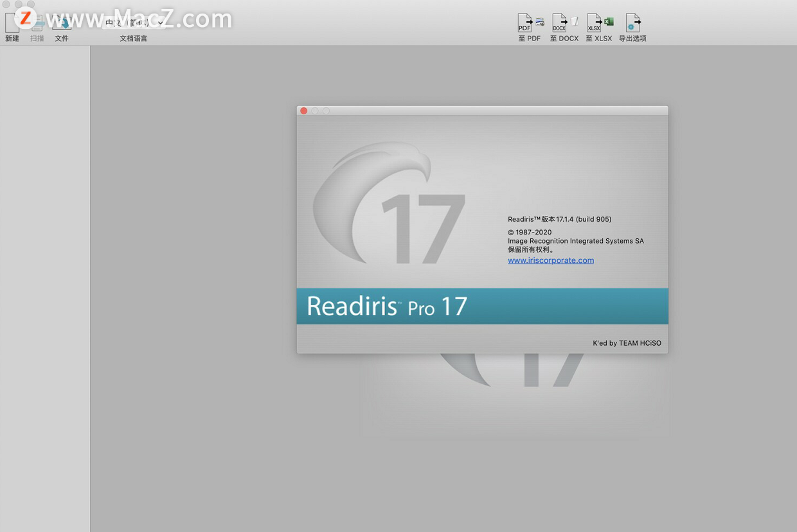Click the 文档语言 toolbar label
The image size is (797, 532).
[x=134, y=39]
